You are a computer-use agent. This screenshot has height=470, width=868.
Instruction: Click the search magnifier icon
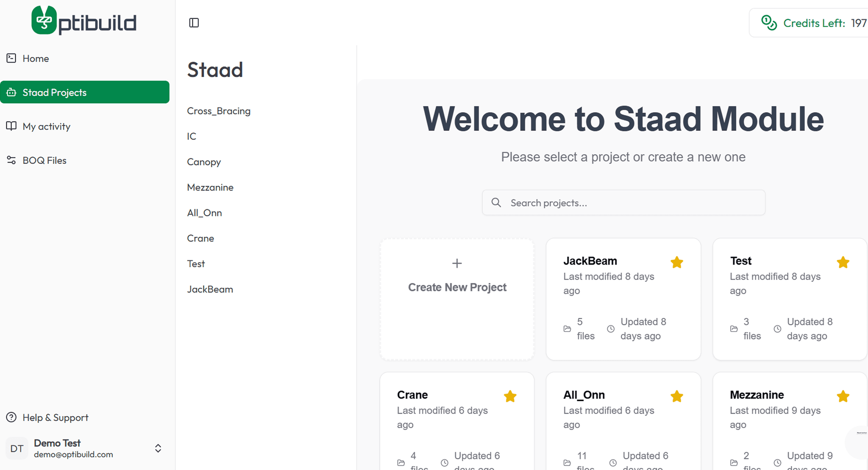tap(496, 203)
